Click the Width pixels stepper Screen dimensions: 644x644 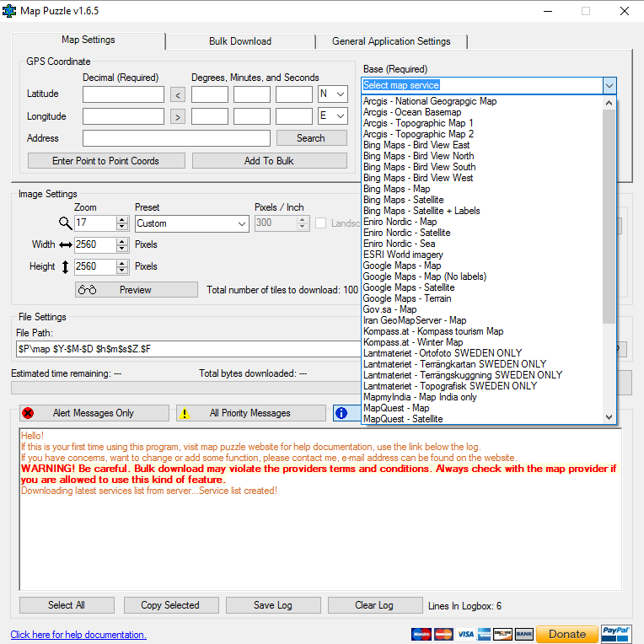click(x=121, y=245)
